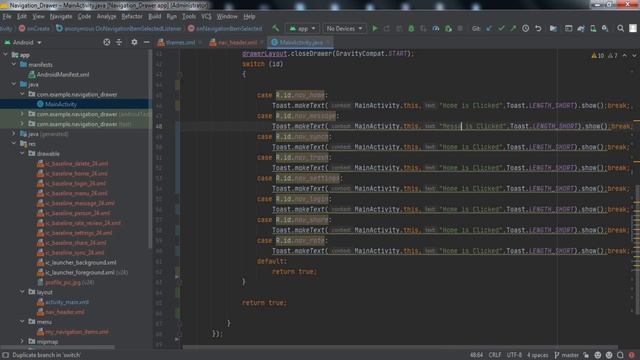Image resolution: width=640 pixels, height=360 pixels.
Task: Open the VCS menu
Action: (206, 16)
